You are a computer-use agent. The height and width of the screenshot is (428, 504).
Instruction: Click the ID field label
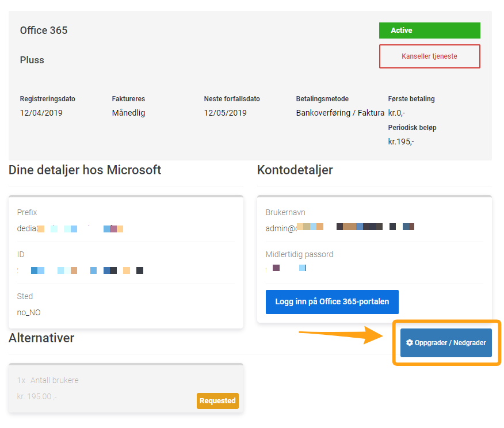21,254
